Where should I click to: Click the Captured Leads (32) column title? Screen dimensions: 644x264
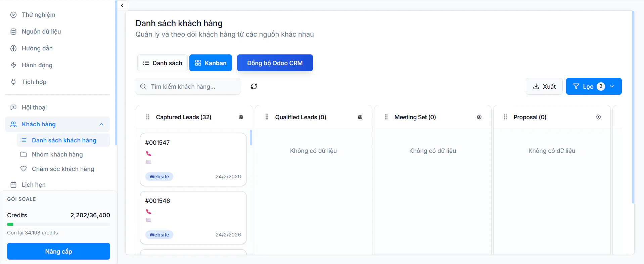click(184, 117)
